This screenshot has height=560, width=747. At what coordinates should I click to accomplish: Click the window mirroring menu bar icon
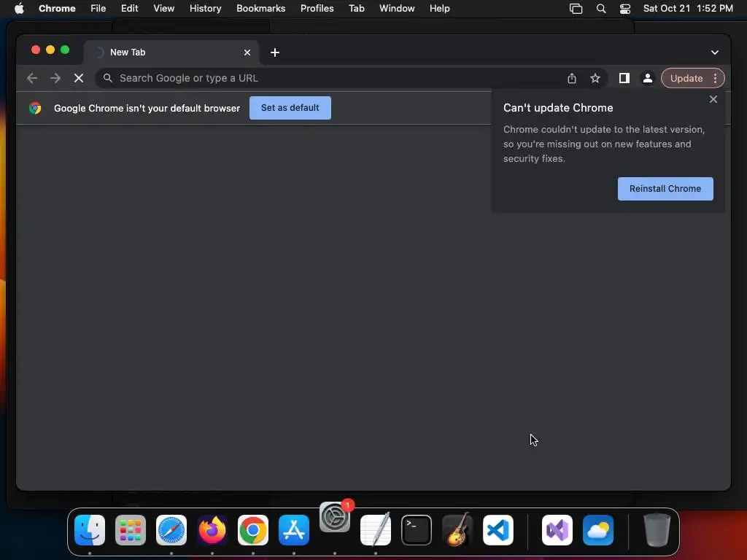pyautogui.click(x=576, y=9)
